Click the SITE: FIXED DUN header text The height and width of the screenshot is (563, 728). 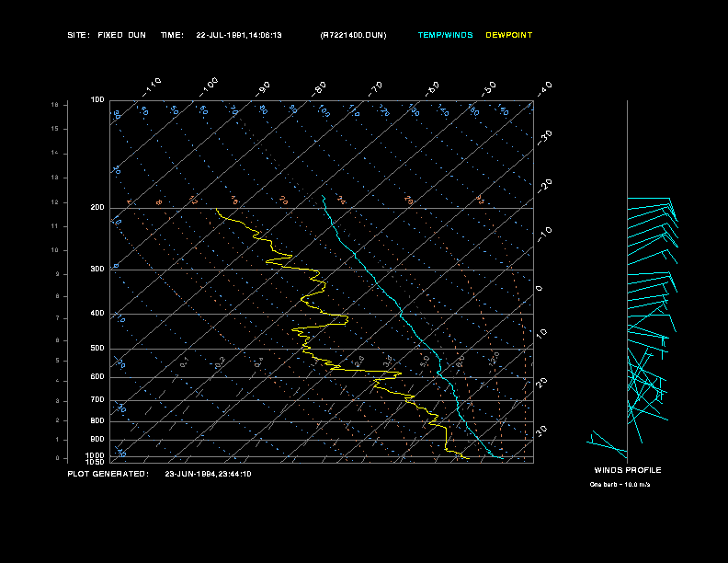[107, 35]
